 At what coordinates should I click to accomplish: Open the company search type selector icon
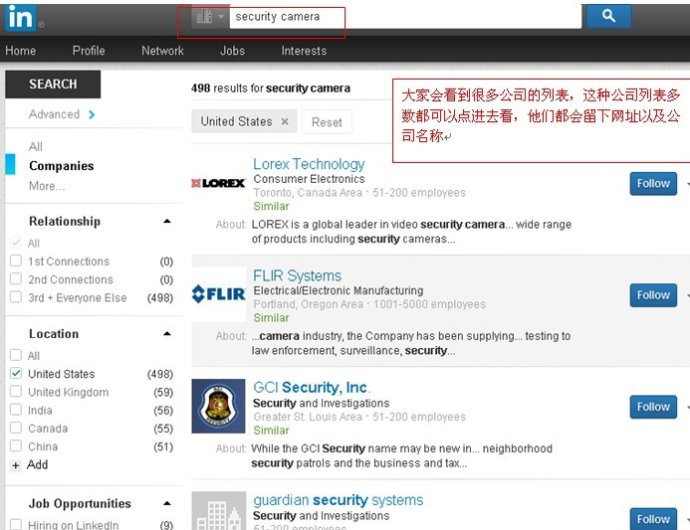(x=209, y=17)
